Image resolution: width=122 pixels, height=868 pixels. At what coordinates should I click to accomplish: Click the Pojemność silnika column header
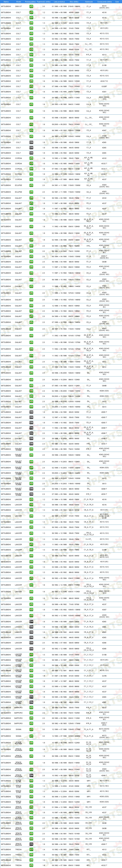click(44, 2)
